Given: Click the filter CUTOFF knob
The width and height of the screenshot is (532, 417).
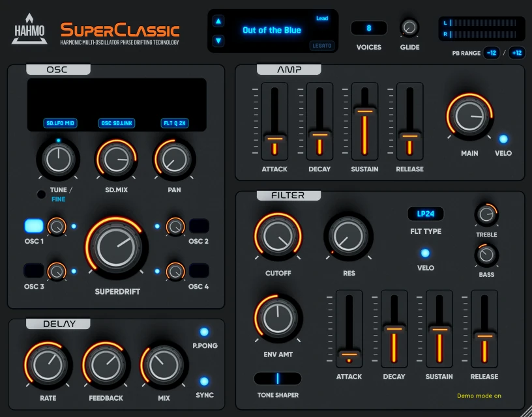Looking at the screenshot, I should (278, 237).
